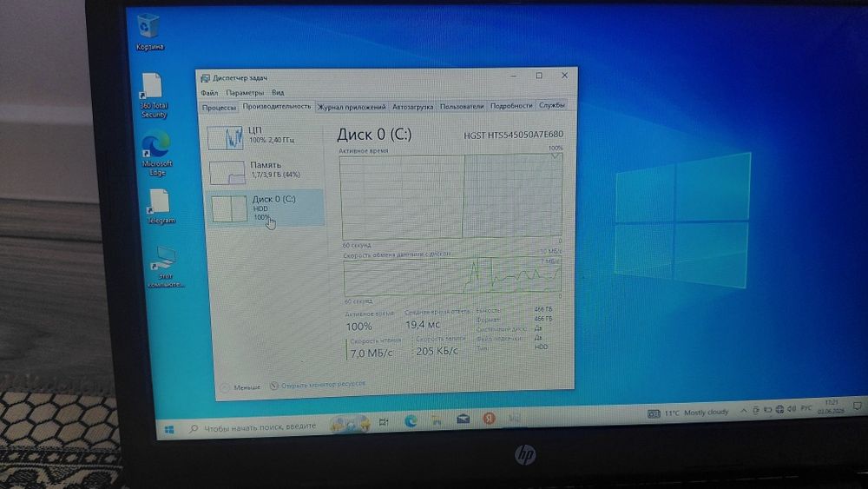
Task: Click the 7,0 МБ/с read speed value
Action: tap(372, 353)
